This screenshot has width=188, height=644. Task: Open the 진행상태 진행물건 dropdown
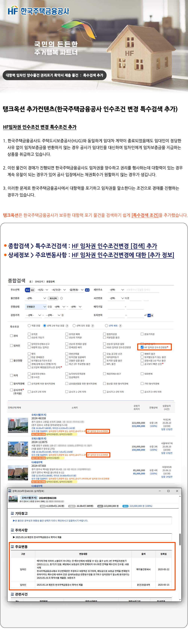[36, 307]
